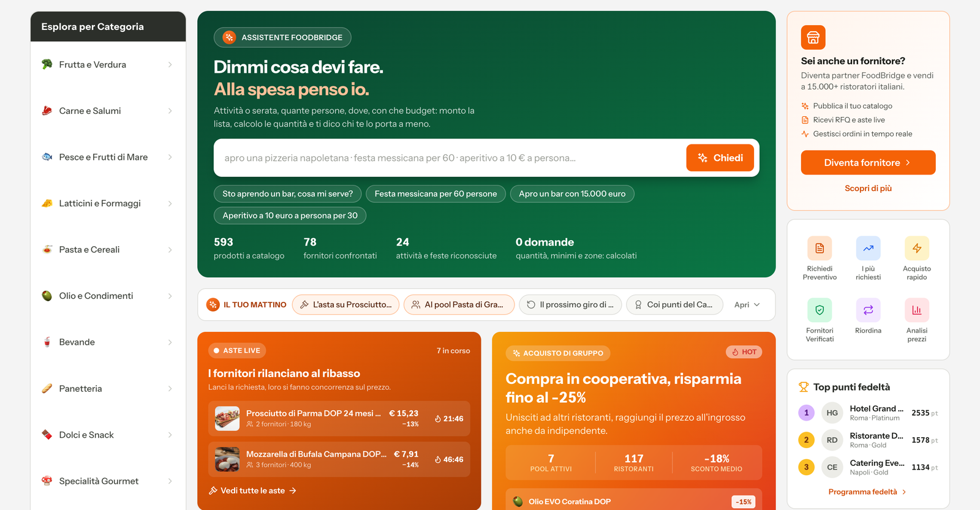Open the Fornitori Verificati shield icon
Image resolution: width=980 pixels, height=510 pixels.
tap(820, 310)
